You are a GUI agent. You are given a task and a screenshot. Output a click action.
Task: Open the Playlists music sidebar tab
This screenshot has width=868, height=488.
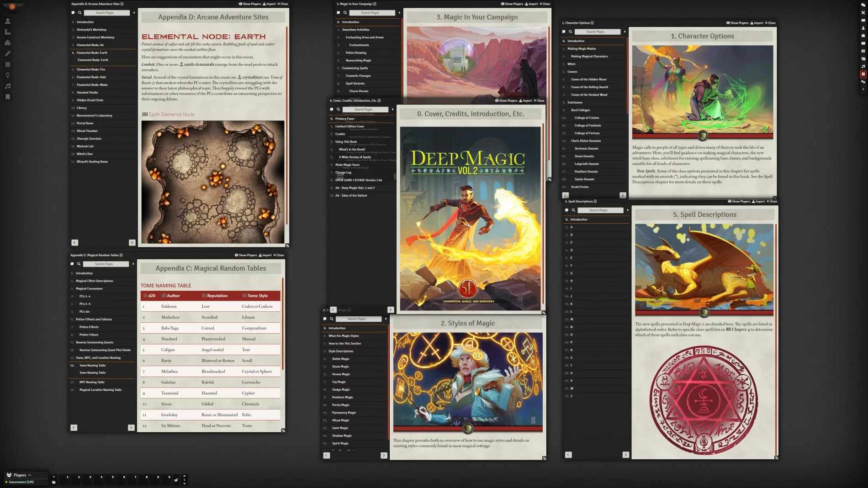(863, 66)
